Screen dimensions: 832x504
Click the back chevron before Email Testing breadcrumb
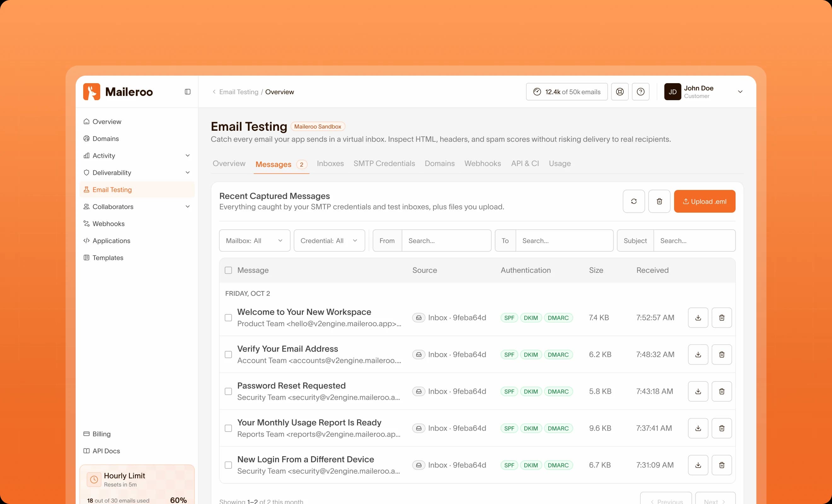pos(214,92)
